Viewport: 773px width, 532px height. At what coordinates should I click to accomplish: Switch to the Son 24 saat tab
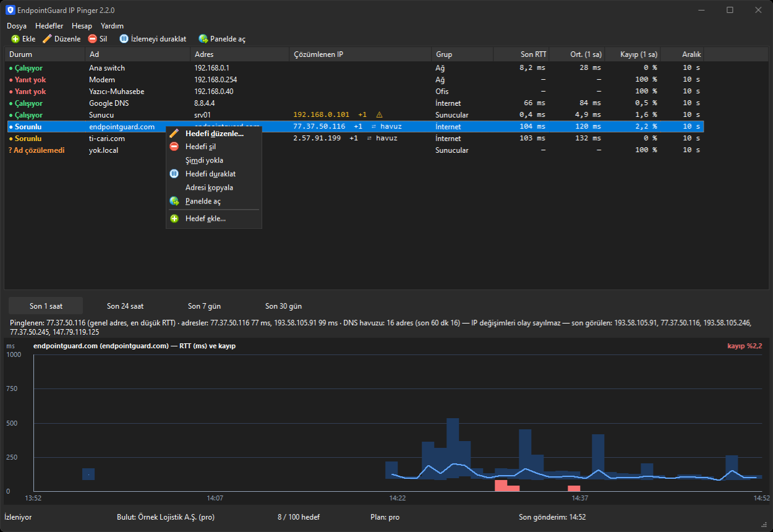[x=125, y=306]
